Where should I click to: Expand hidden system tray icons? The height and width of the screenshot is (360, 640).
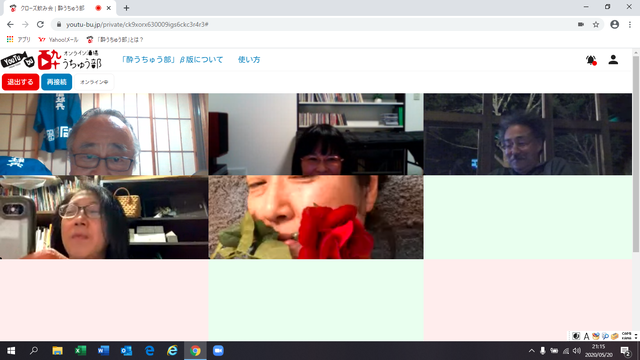[x=531, y=351]
